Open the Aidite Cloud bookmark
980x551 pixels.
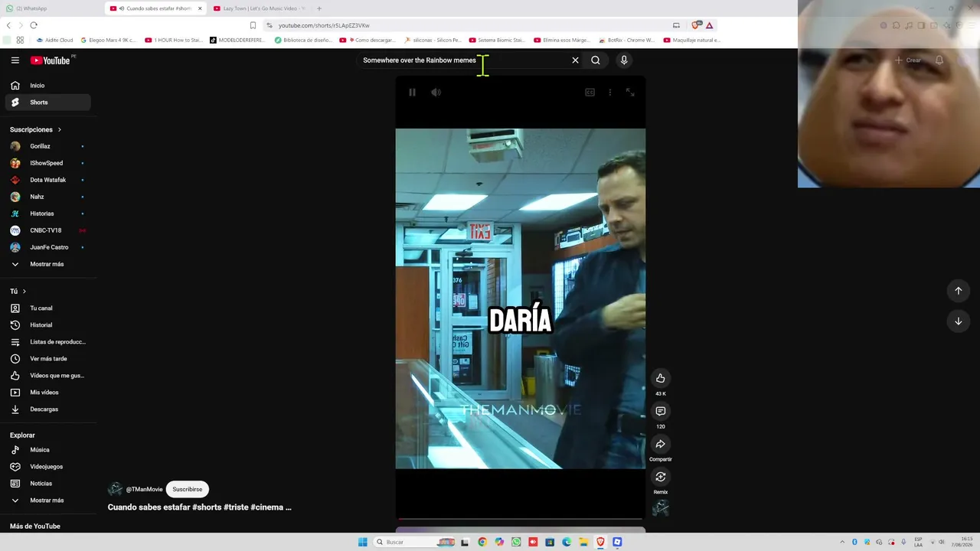(x=54, y=40)
